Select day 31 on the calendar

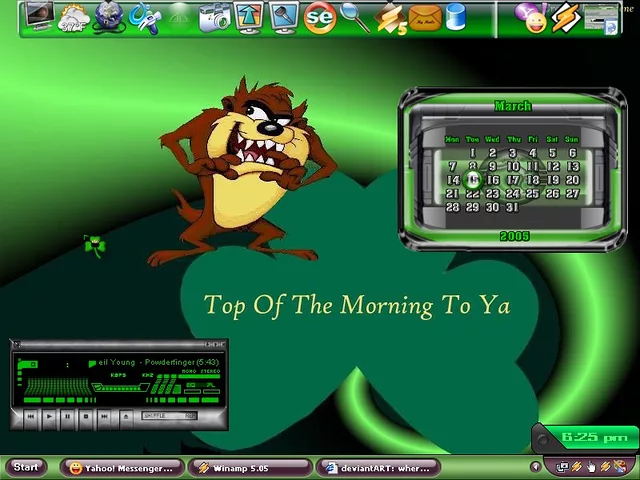(x=513, y=207)
